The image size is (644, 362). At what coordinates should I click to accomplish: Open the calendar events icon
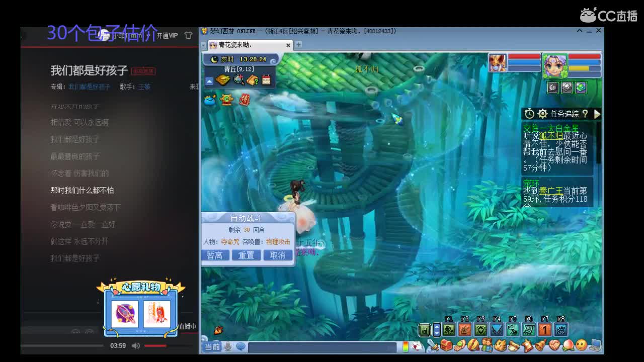(x=266, y=80)
